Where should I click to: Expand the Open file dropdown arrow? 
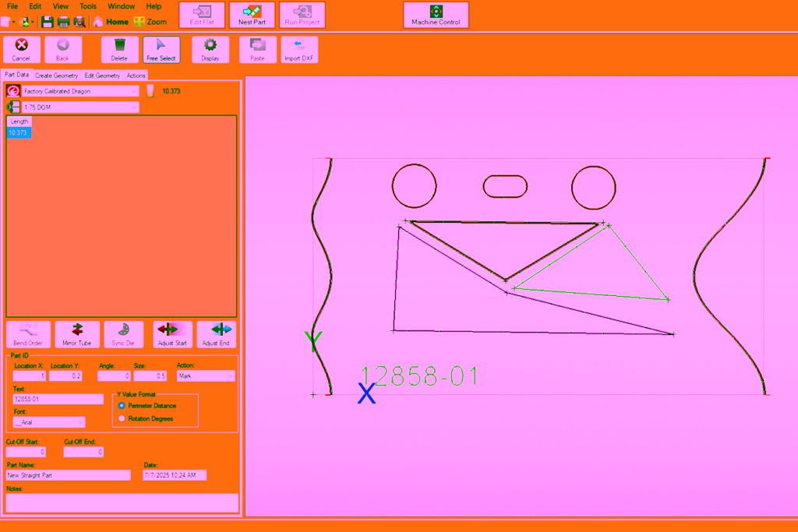pos(33,22)
